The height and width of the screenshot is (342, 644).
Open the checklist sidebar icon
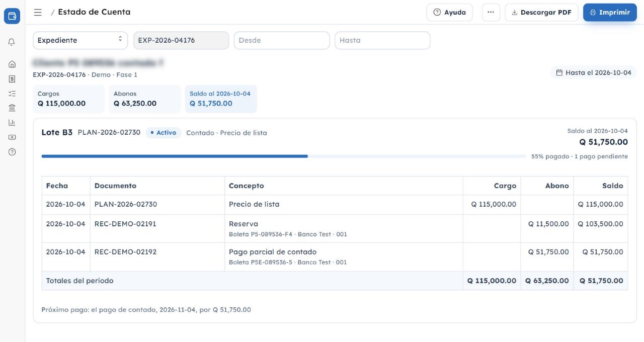pyautogui.click(x=12, y=94)
